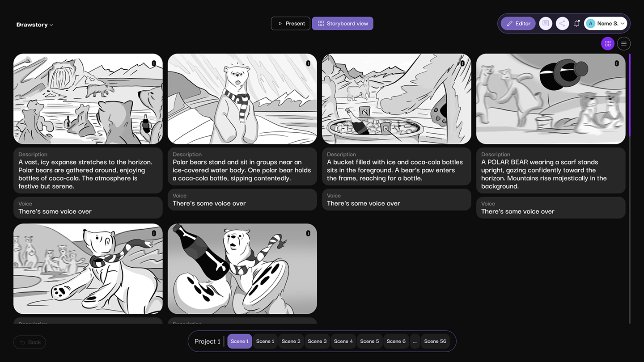This screenshot has width=644, height=362.
Task: Open options menu on the sliding bear frame
Action: click(x=154, y=233)
